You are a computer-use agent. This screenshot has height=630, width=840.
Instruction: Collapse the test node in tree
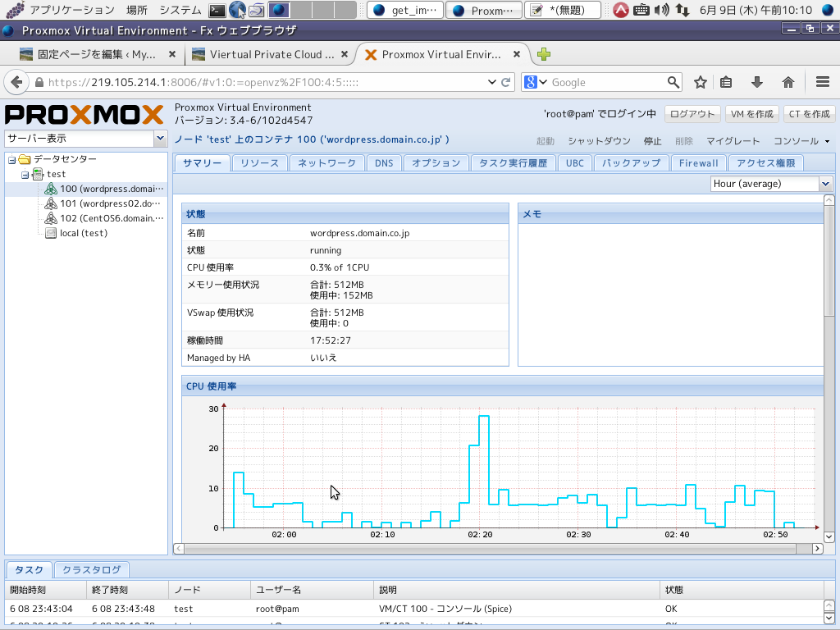25,175
